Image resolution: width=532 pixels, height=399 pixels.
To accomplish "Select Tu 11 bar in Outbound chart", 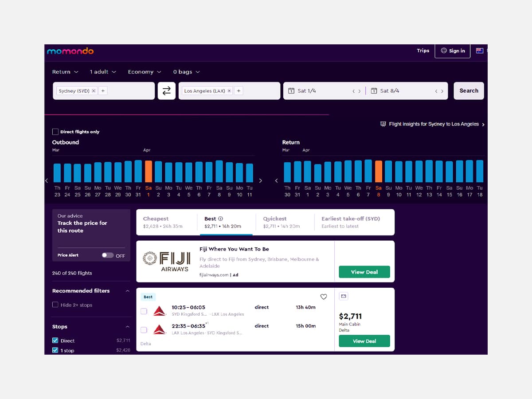I will click(x=250, y=173).
